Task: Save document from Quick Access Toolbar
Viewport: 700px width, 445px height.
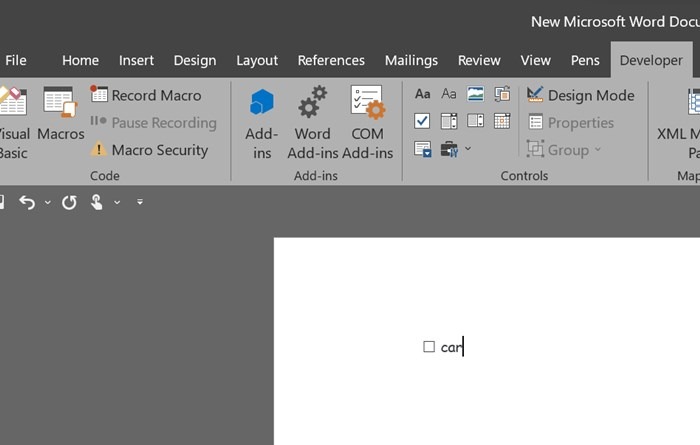Action: 2,202
